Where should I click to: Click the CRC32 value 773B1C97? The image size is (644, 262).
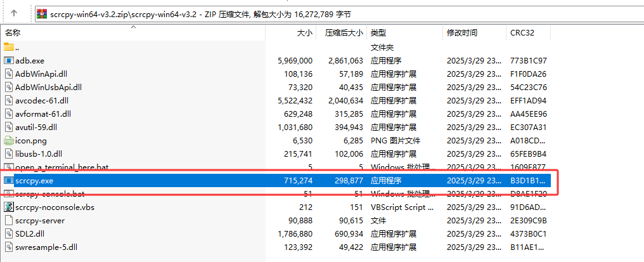click(x=529, y=60)
